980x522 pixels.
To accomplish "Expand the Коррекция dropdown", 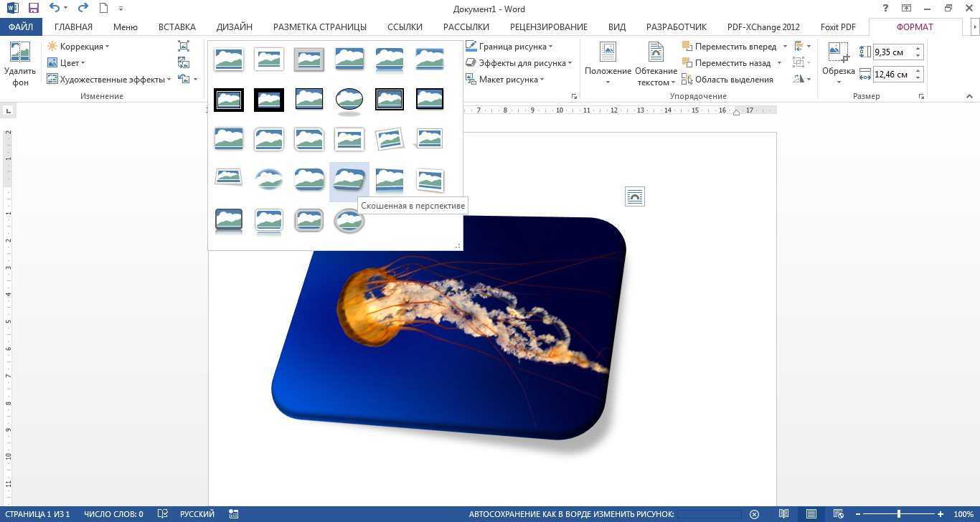I will 79,47.
